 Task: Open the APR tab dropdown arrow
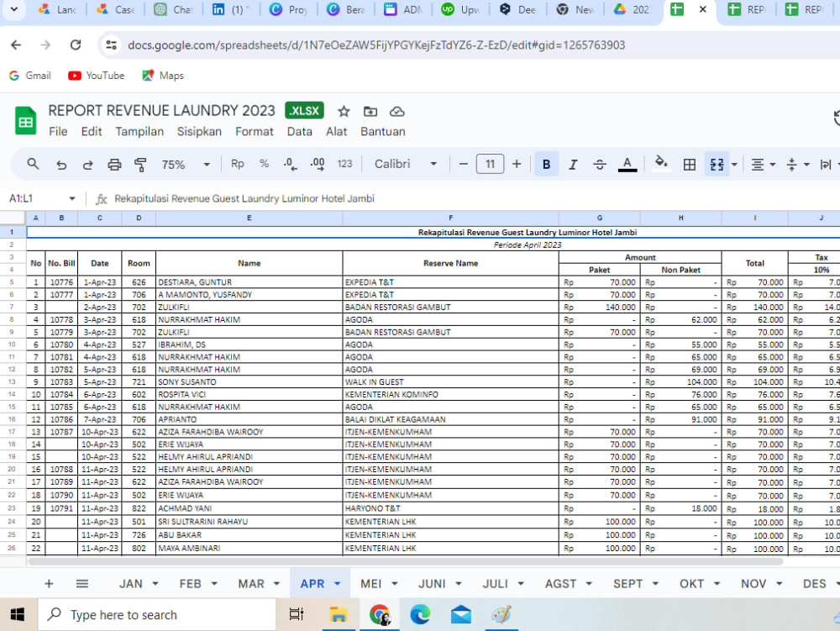click(x=338, y=584)
